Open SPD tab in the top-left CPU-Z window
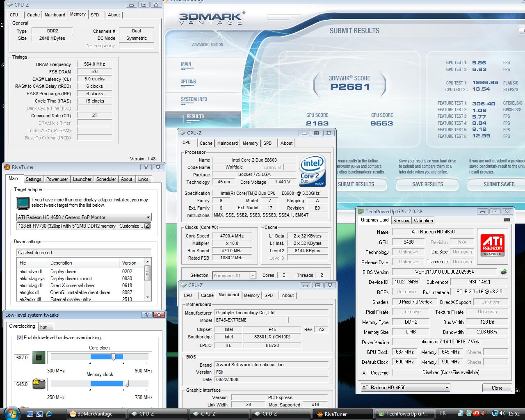Viewport: 525px width, 420px height. (95, 15)
